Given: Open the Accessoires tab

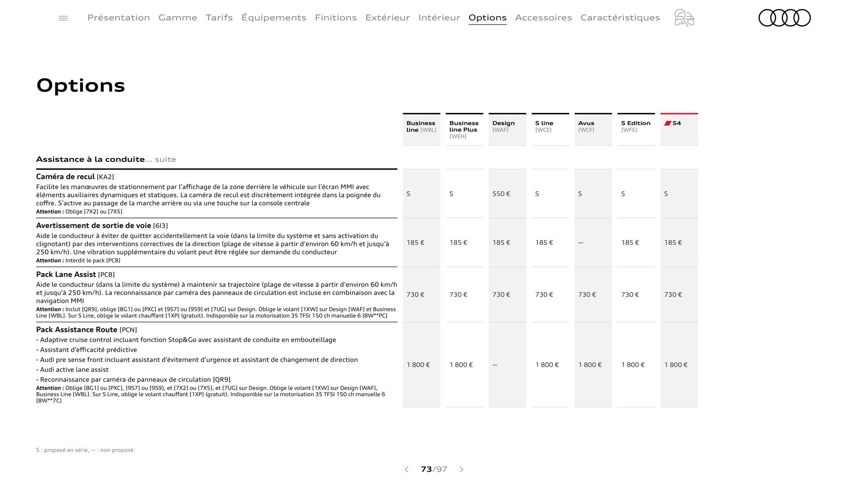Looking at the screenshot, I should 544,17.
